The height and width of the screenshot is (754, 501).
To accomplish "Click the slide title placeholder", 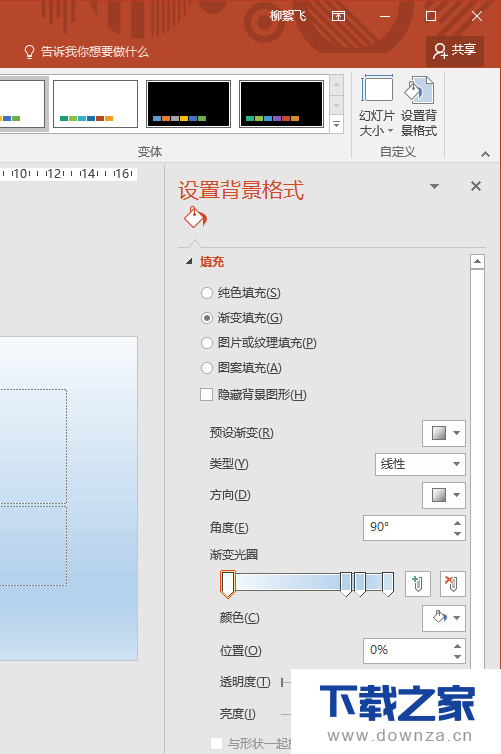I will (x=33, y=446).
